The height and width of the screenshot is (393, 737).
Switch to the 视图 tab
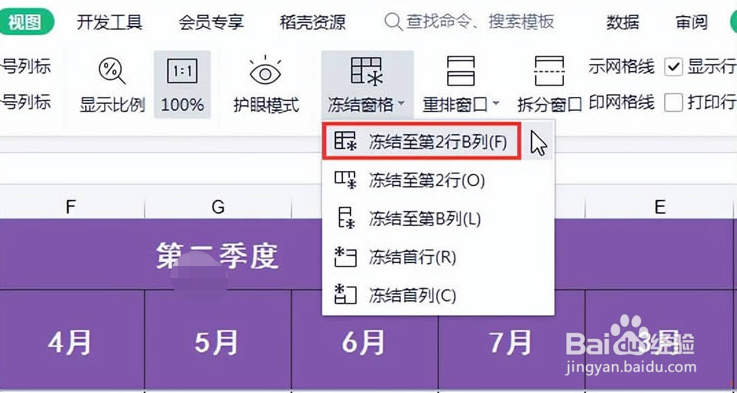(25, 22)
